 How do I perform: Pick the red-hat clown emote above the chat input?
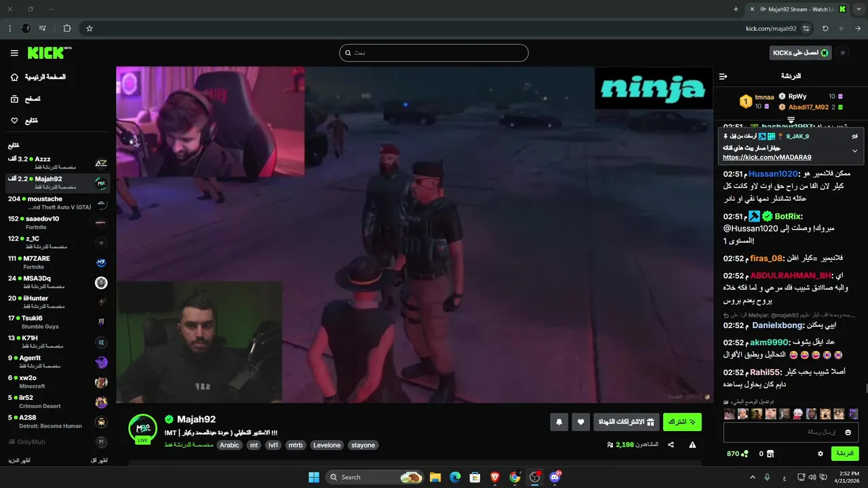pos(798,413)
